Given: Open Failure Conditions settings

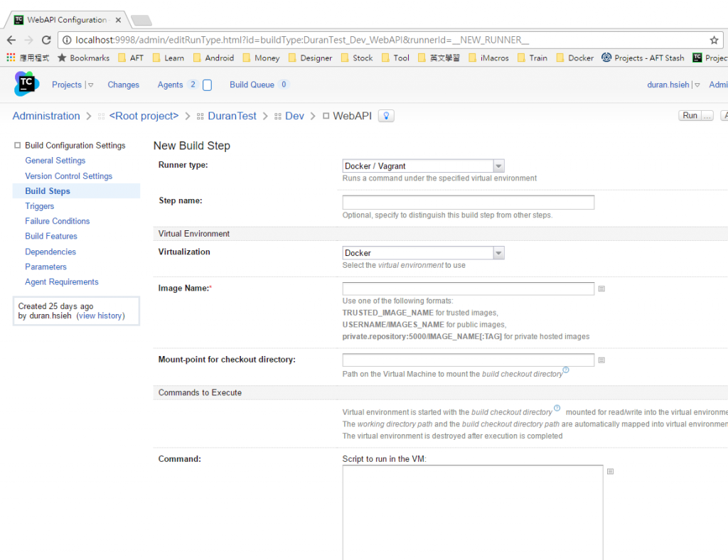Looking at the screenshot, I should [57, 221].
